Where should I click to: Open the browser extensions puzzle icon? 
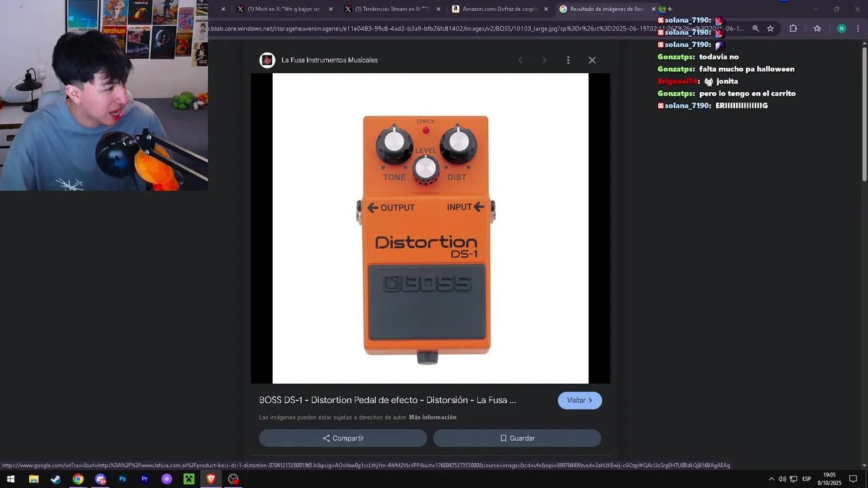(793, 28)
